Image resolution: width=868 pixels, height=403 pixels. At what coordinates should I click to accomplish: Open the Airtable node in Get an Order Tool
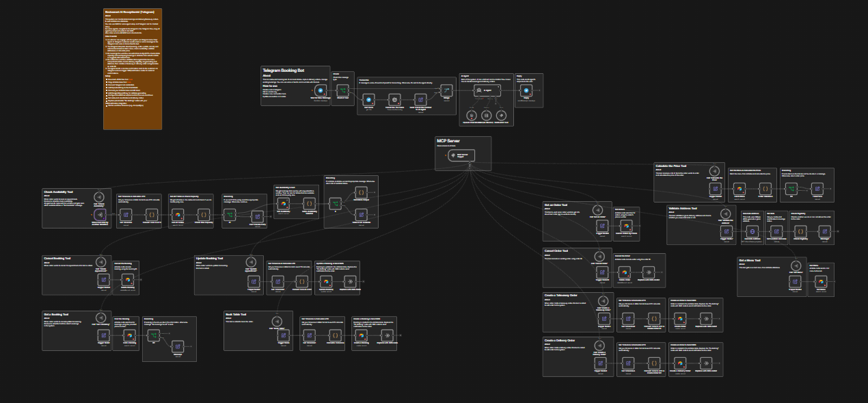[x=625, y=225]
